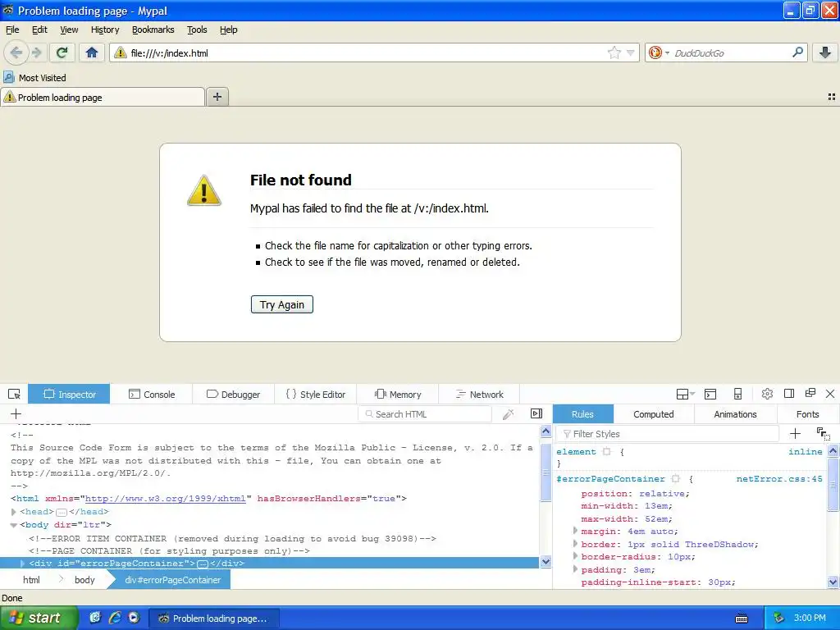840x630 pixels.
Task: Open the Edit menu
Action: click(39, 30)
